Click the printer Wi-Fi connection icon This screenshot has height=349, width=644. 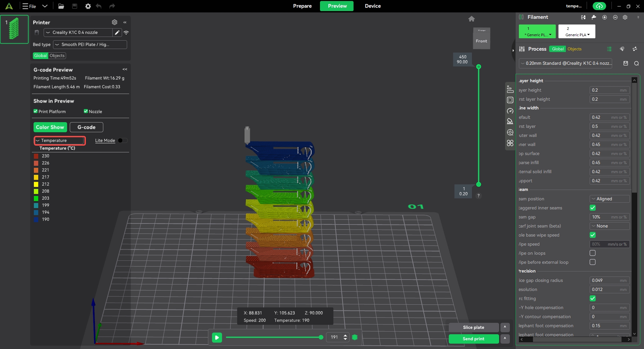pyautogui.click(x=126, y=33)
